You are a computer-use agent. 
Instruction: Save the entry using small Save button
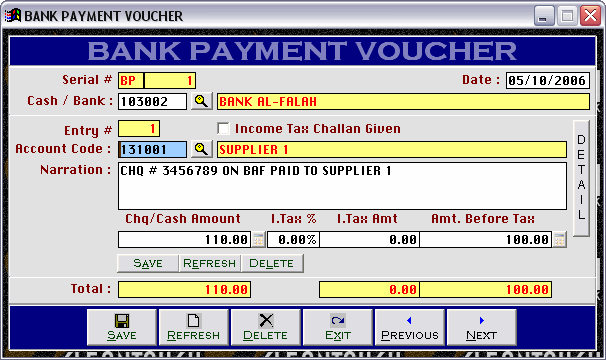click(148, 263)
